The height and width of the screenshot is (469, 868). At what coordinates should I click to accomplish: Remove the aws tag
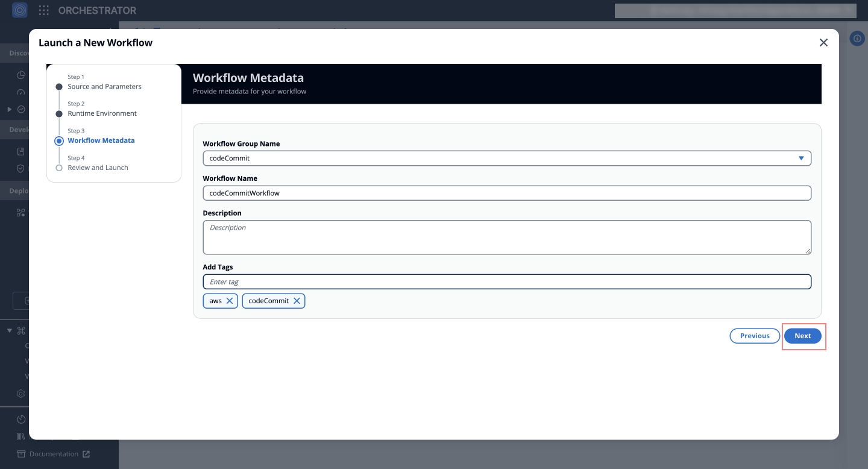[229, 300]
